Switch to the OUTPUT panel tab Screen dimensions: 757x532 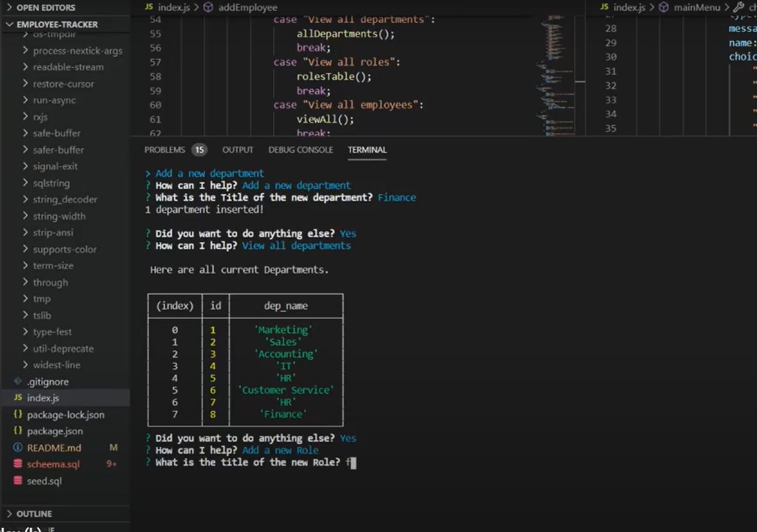point(238,150)
